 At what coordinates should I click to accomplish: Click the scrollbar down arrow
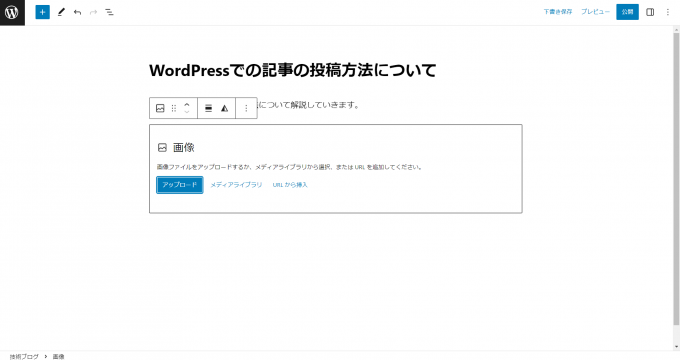[676, 347]
